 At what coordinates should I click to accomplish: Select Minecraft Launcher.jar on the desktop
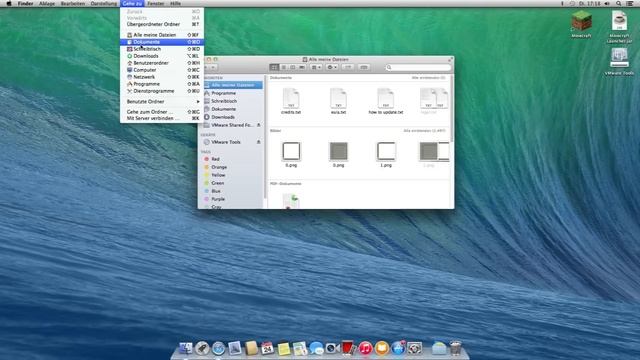[x=619, y=21]
